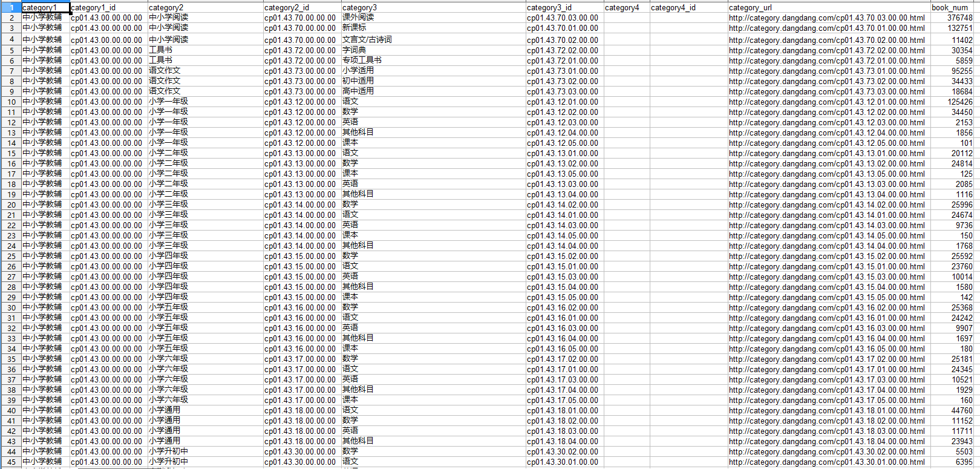The width and height of the screenshot is (980, 469).
Task: Click the cell containing 初中适用
Action: point(434,81)
